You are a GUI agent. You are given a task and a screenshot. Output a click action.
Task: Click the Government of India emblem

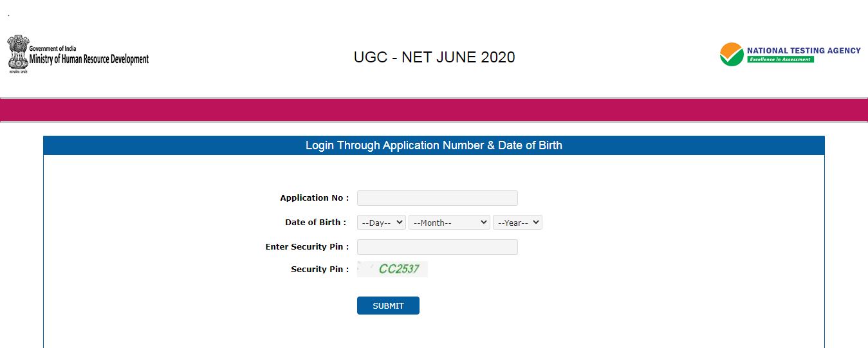point(18,53)
